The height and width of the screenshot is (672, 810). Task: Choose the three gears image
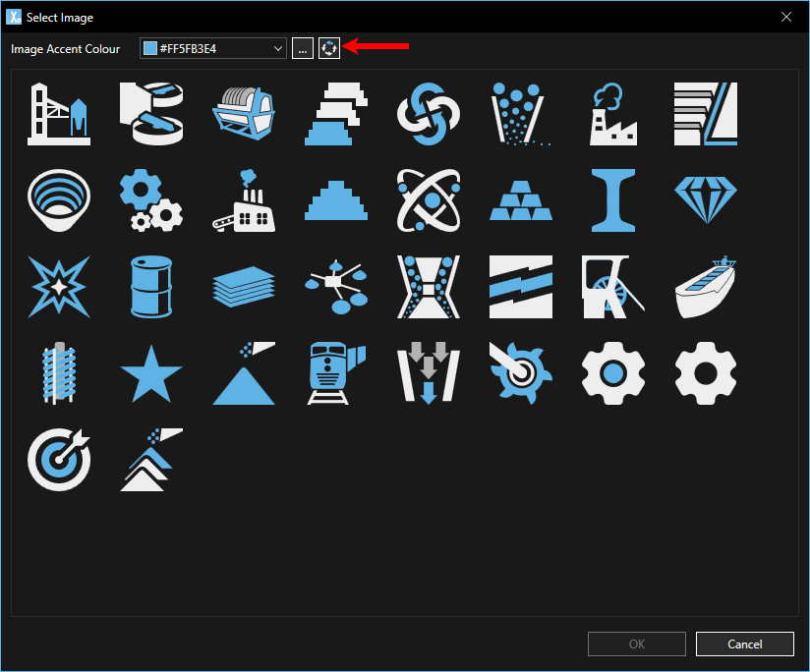click(151, 200)
